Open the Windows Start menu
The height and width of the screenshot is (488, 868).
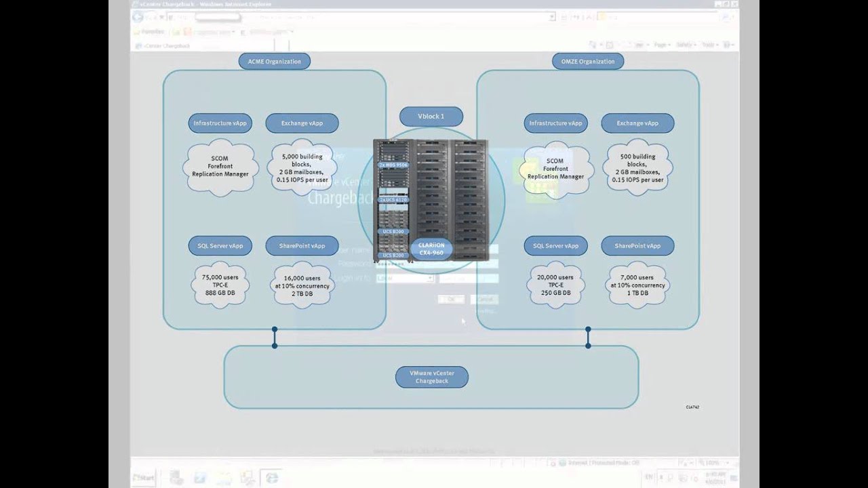point(144,477)
